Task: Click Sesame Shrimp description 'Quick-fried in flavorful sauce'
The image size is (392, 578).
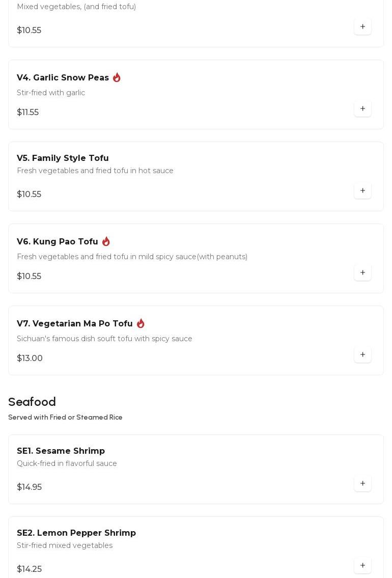Action: [67, 463]
